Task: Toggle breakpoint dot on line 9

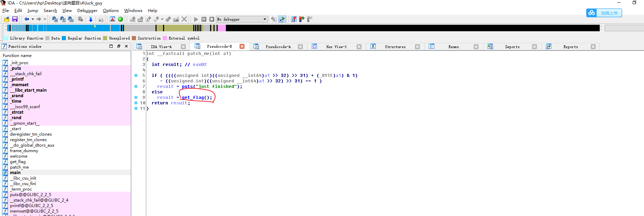Action: (x=136, y=98)
